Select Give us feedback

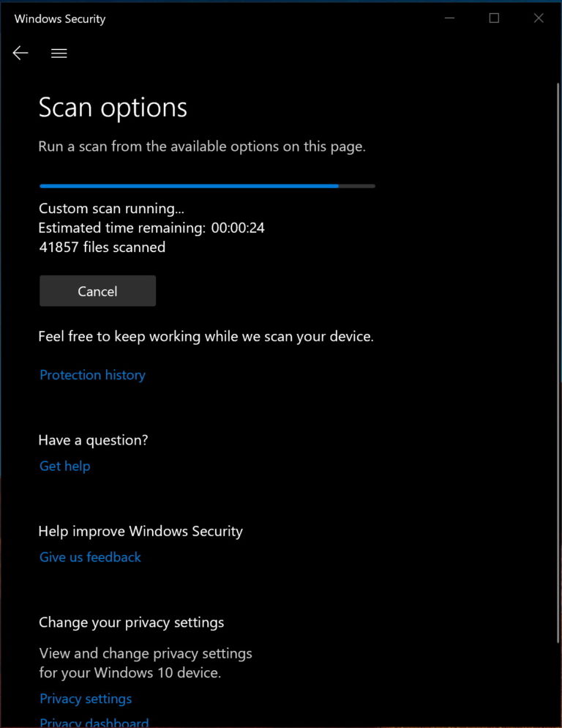coord(90,557)
